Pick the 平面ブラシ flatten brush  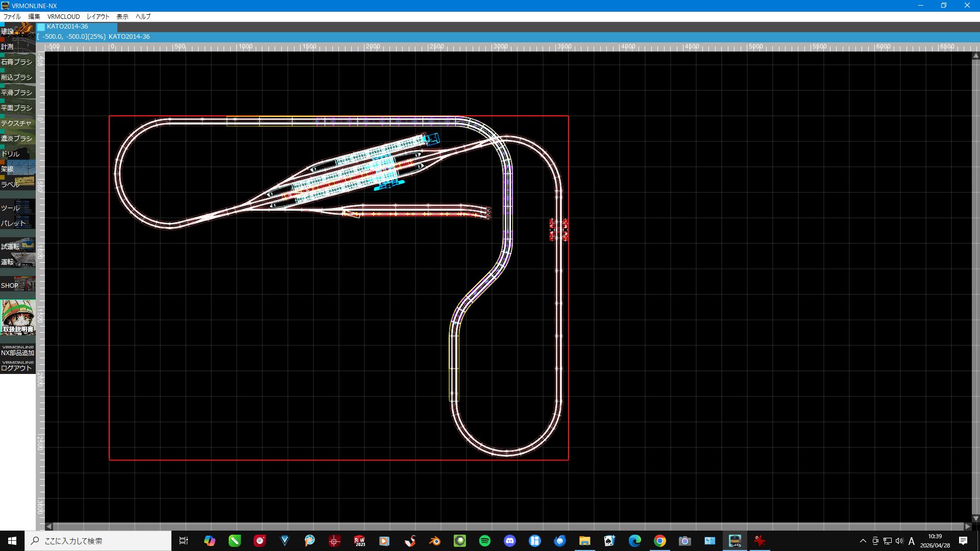pos(18,107)
